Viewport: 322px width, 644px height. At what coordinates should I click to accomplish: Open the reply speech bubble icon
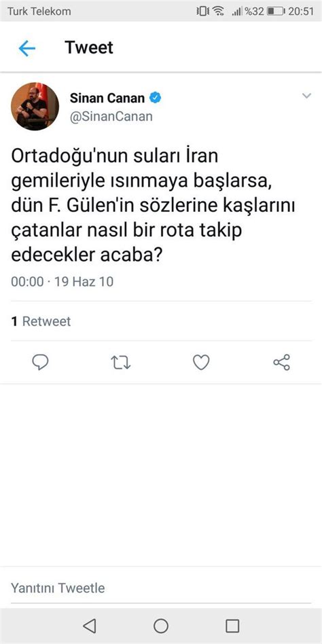40,363
